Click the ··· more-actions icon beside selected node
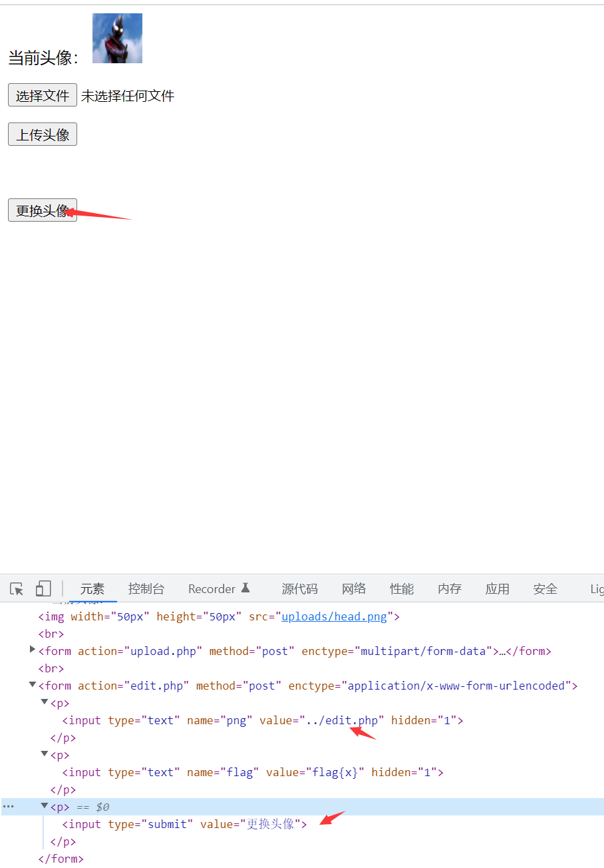 8,806
